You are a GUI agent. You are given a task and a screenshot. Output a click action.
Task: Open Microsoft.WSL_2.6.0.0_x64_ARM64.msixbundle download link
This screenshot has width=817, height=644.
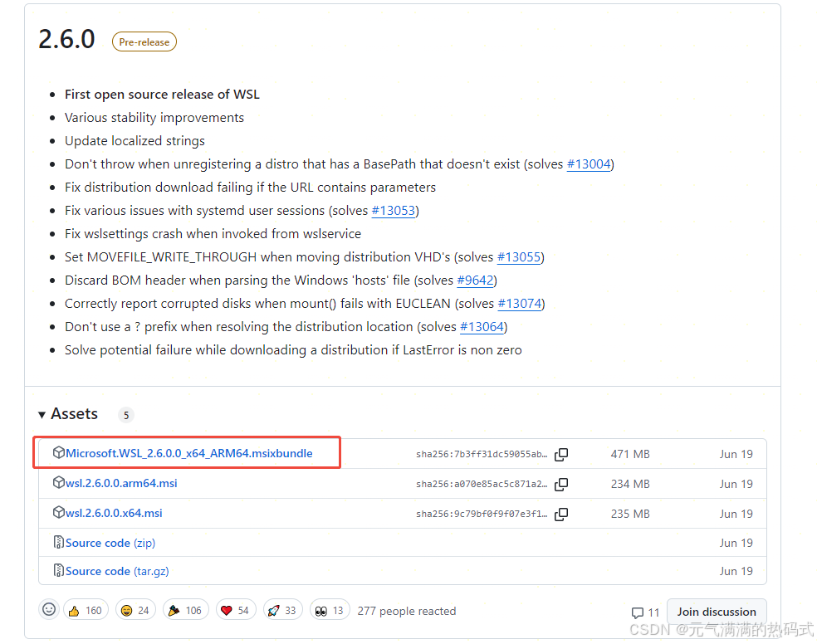[x=189, y=453]
